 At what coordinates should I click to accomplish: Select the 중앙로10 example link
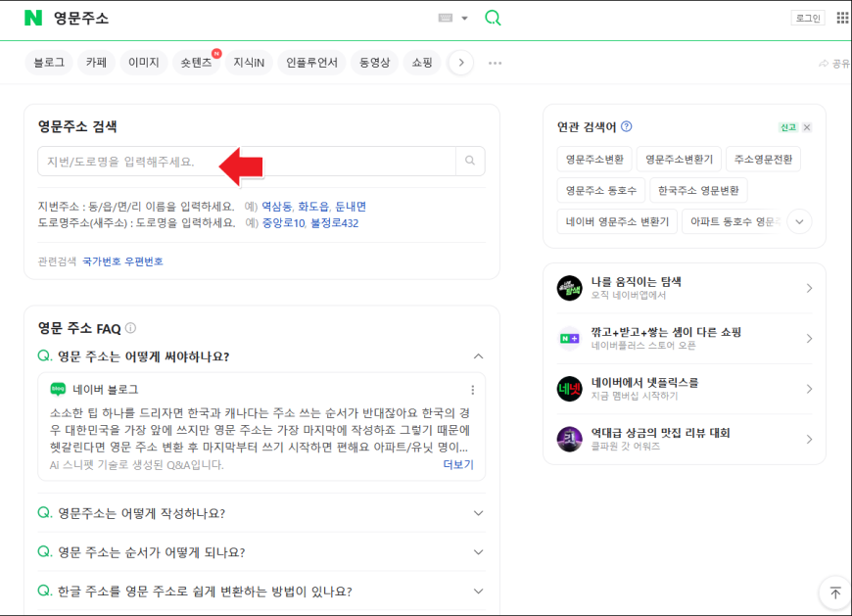tap(284, 223)
